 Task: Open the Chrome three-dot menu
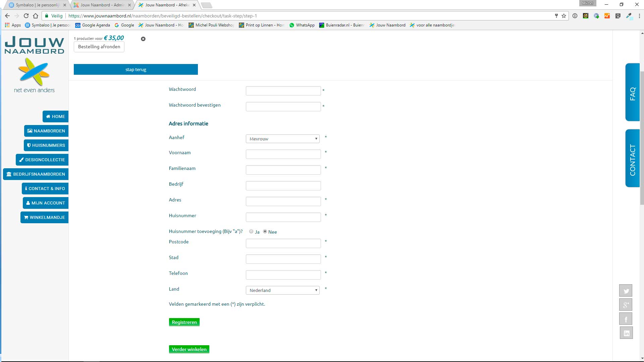tap(639, 16)
